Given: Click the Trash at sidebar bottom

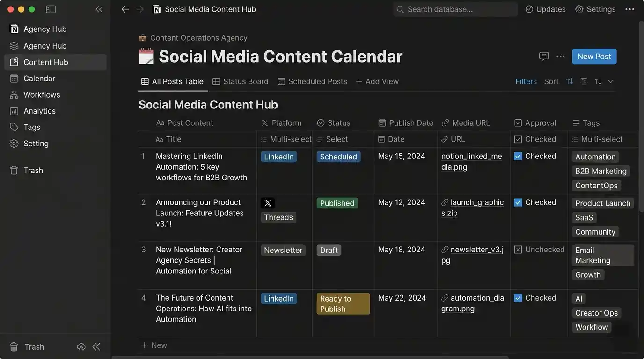Looking at the screenshot, I should (x=27, y=347).
